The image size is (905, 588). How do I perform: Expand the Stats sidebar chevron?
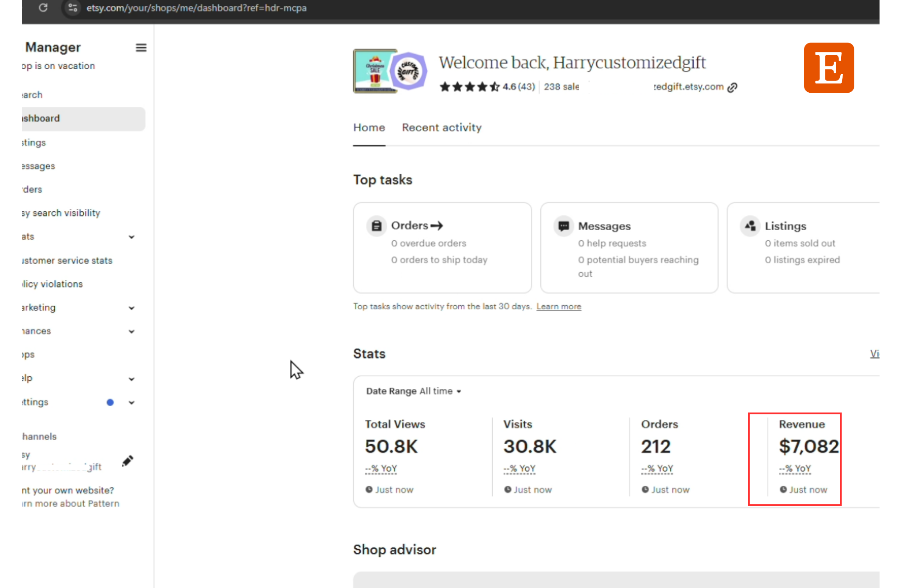pos(132,237)
